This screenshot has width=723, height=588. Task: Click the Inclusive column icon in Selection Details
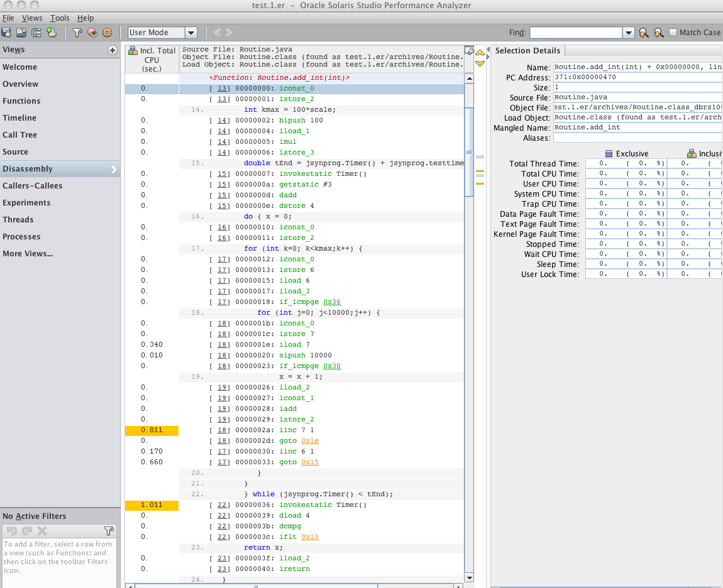pyautogui.click(x=691, y=153)
